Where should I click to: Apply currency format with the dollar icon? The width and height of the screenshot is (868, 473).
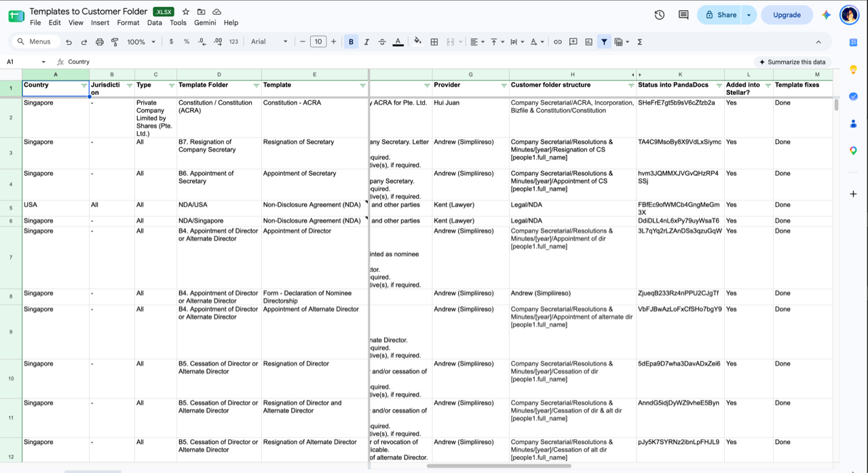click(x=171, y=42)
